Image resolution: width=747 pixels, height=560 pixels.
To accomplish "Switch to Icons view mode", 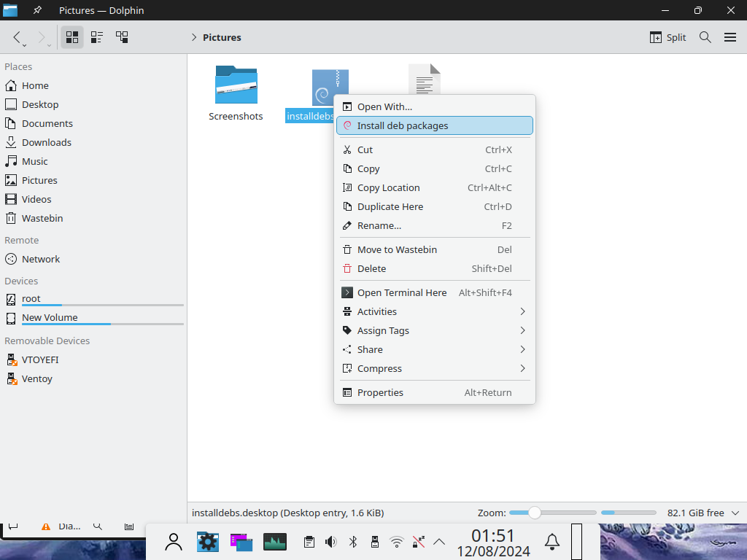I will click(x=72, y=37).
